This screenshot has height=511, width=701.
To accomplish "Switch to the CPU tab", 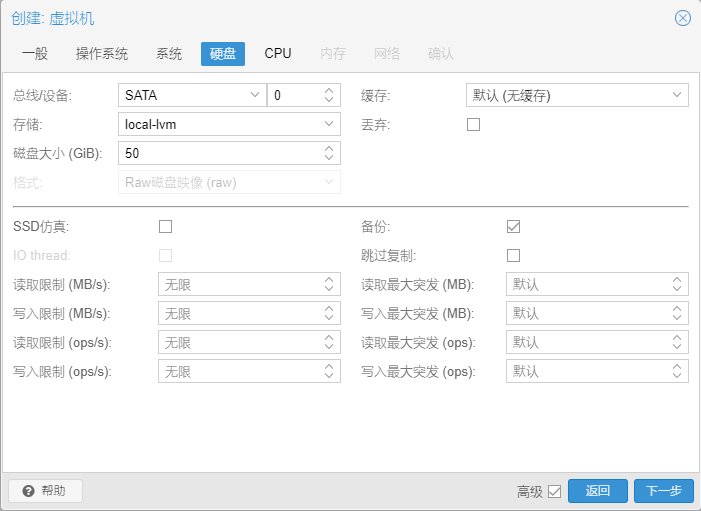I will (x=278, y=54).
